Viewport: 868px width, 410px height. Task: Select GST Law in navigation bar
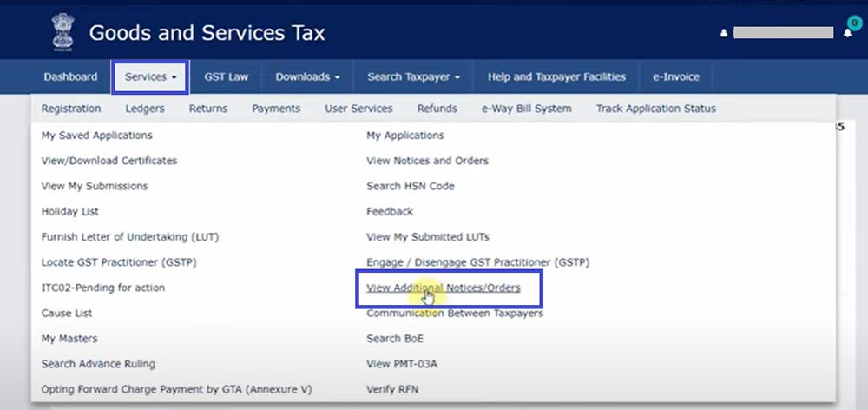coord(226,76)
